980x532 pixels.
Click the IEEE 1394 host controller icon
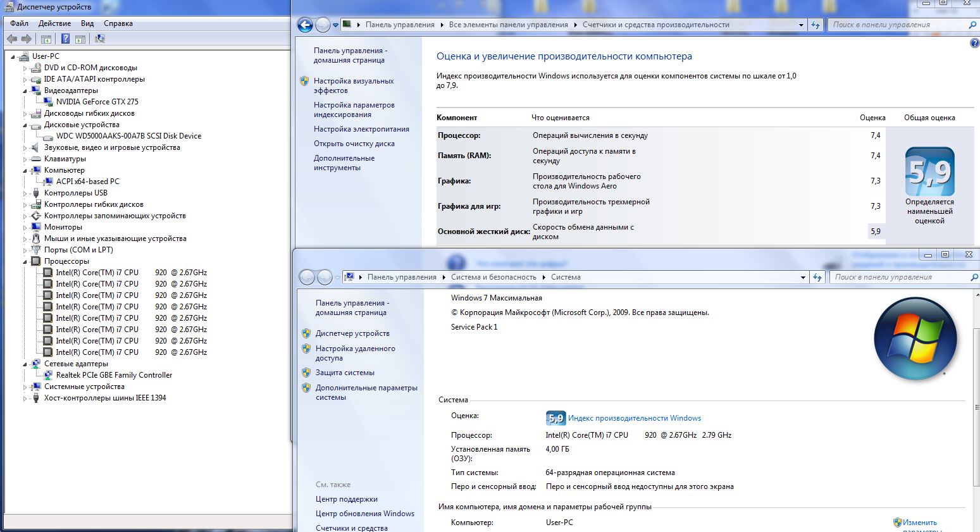tap(36, 398)
